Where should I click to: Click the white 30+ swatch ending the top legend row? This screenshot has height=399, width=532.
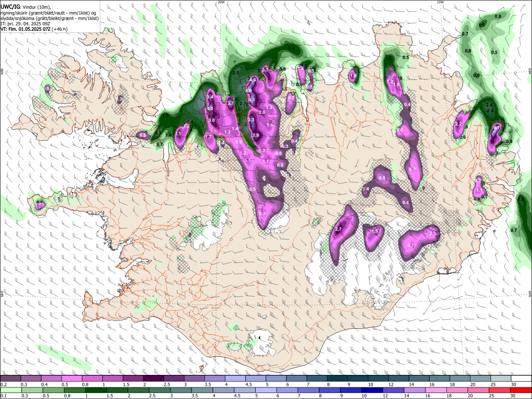[521, 379]
